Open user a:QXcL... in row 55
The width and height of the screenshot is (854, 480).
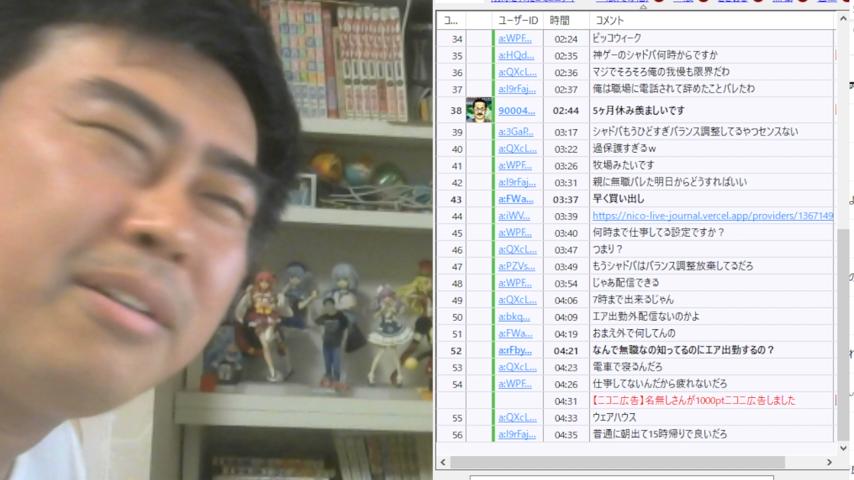click(x=517, y=417)
